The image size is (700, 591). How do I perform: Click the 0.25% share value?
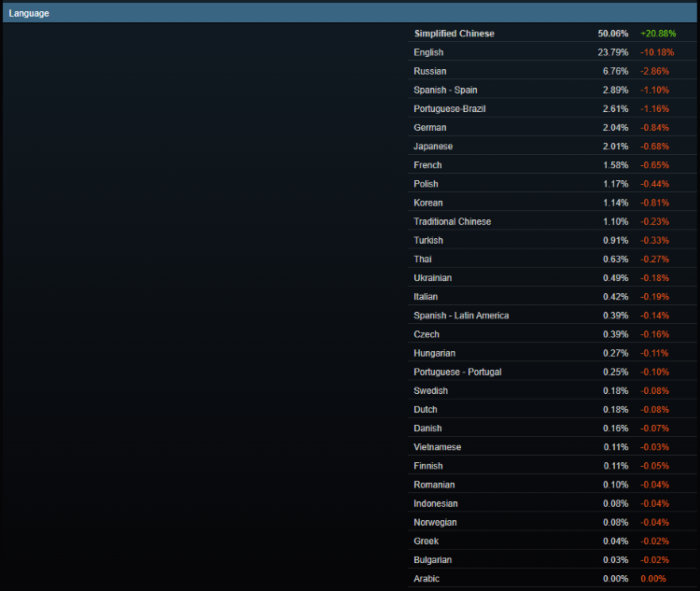(616, 372)
